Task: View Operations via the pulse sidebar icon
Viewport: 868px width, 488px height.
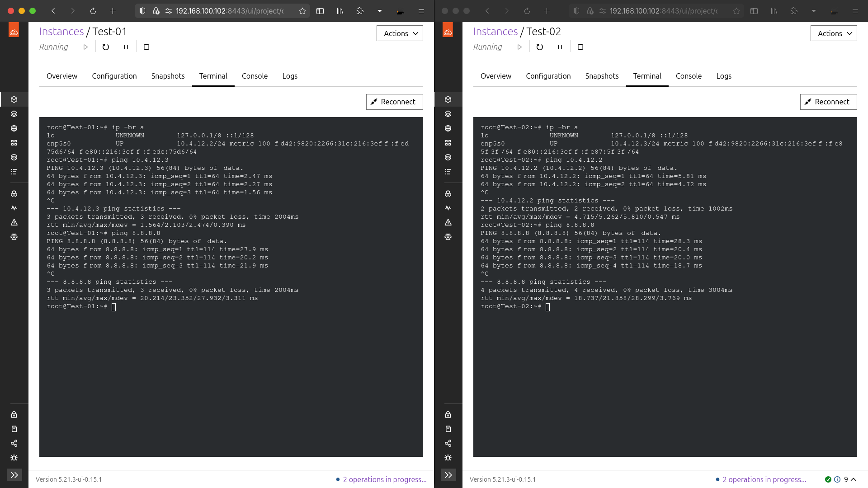Action: pyautogui.click(x=14, y=207)
